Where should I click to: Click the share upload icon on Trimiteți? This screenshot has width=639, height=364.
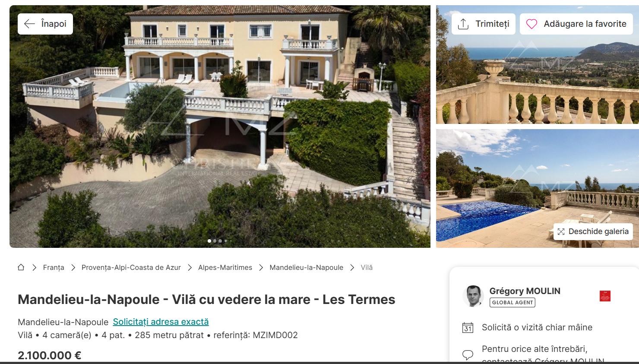point(463,24)
